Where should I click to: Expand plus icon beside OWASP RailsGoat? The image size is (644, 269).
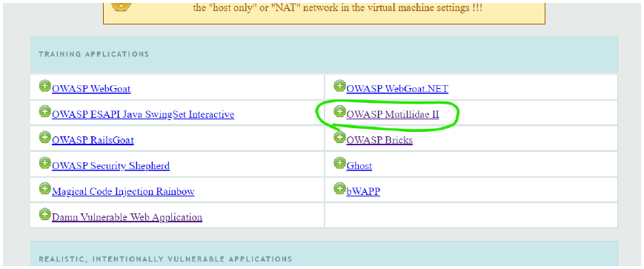[x=44, y=138]
